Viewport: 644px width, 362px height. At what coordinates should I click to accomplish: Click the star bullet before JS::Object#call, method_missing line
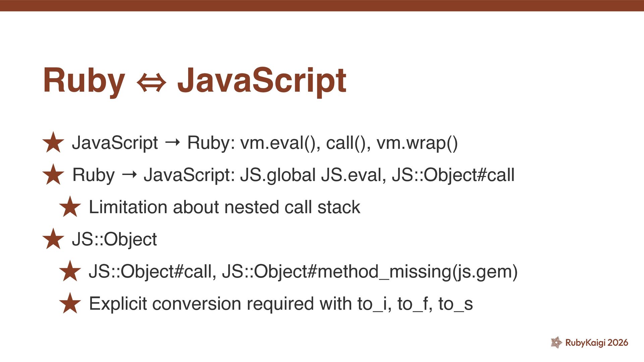(x=70, y=271)
